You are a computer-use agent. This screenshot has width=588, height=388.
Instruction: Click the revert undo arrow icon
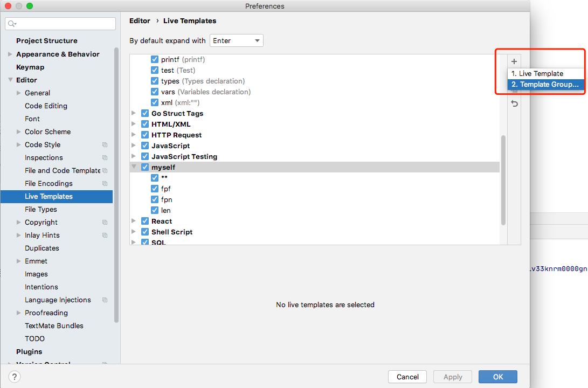tap(515, 103)
